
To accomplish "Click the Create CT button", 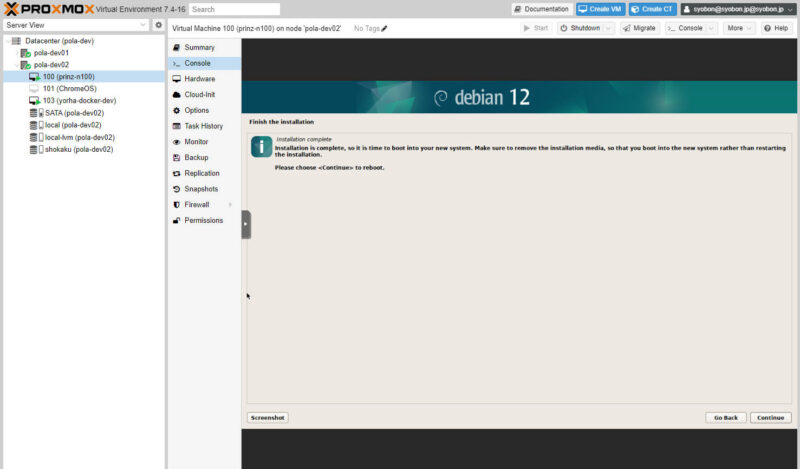I will [653, 9].
